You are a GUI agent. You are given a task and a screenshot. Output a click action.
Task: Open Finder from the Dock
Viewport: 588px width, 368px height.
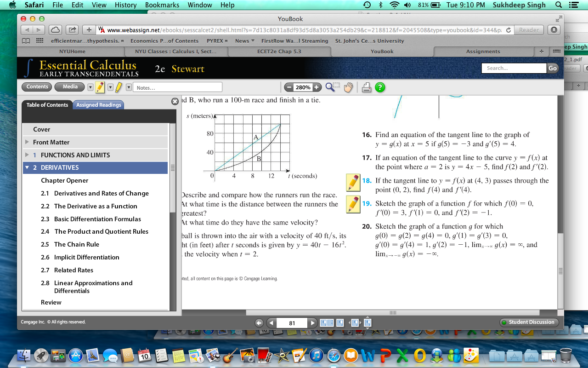point(24,355)
